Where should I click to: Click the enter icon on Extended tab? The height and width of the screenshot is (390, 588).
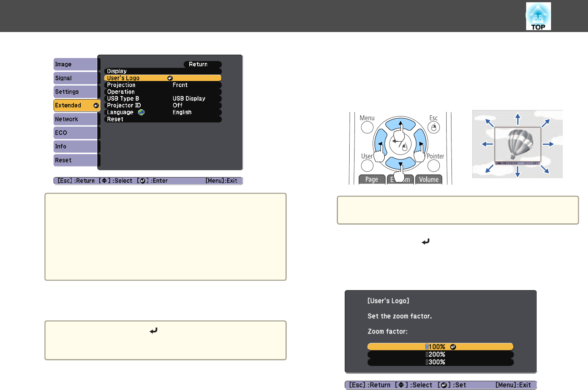tap(96, 106)
